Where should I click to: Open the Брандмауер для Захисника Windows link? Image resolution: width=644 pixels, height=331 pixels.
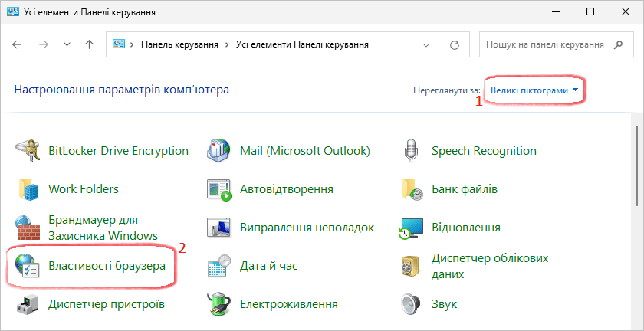click(x=103, y=228)
